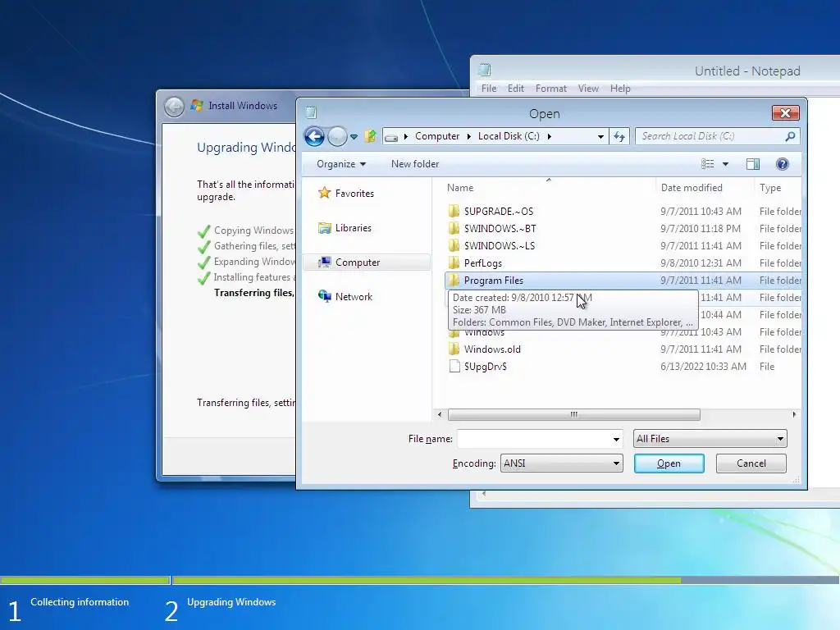Click the greyed Forward arrow button
840x630 pixels.
(x=337, y=137)
